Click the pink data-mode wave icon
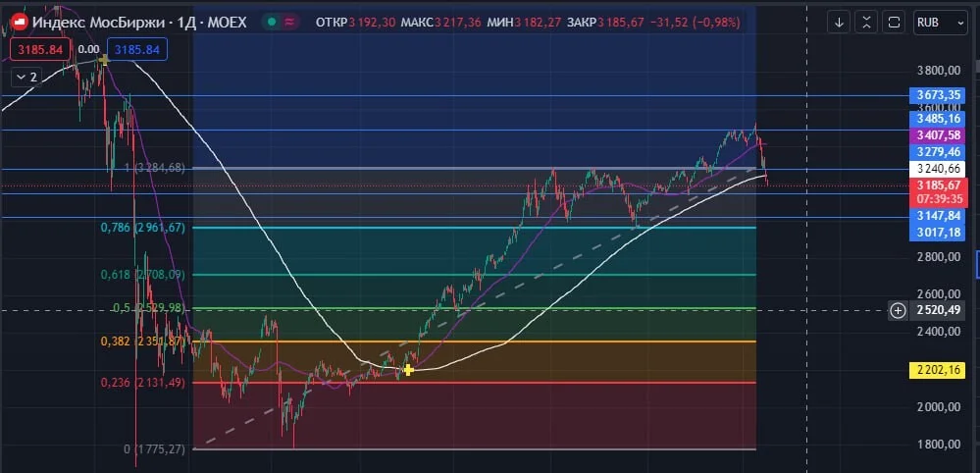Image resolution: width=980 pixels, height=473 pixels. tap(289, 23)
